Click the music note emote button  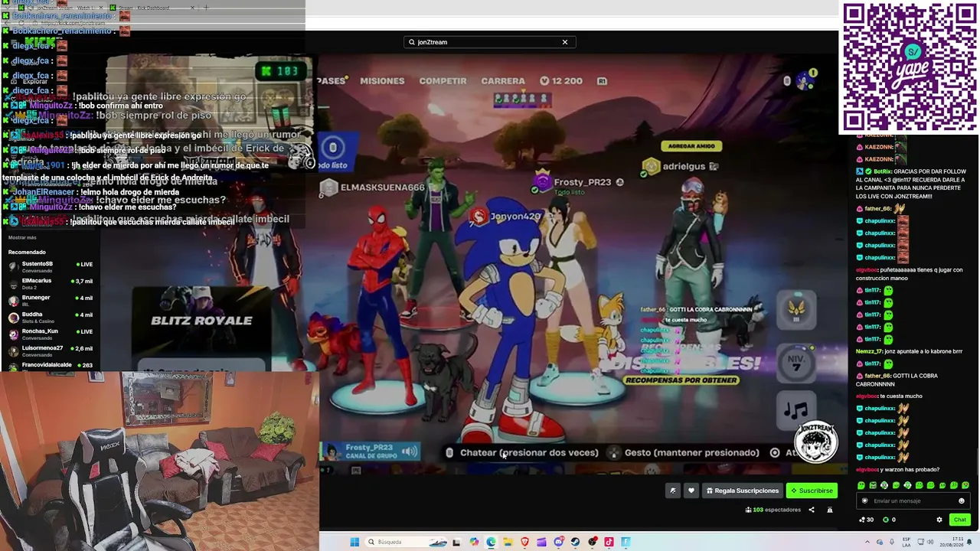tap(795, 410)
